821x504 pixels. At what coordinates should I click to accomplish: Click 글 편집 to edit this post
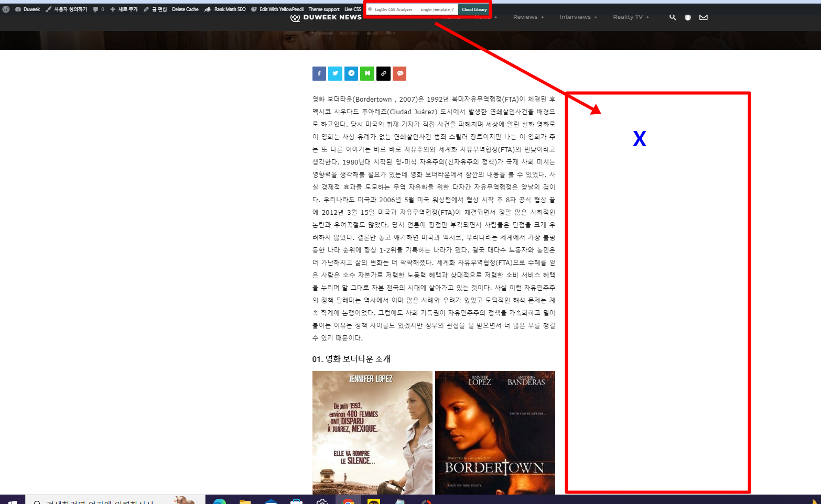[x=155, y=9]
